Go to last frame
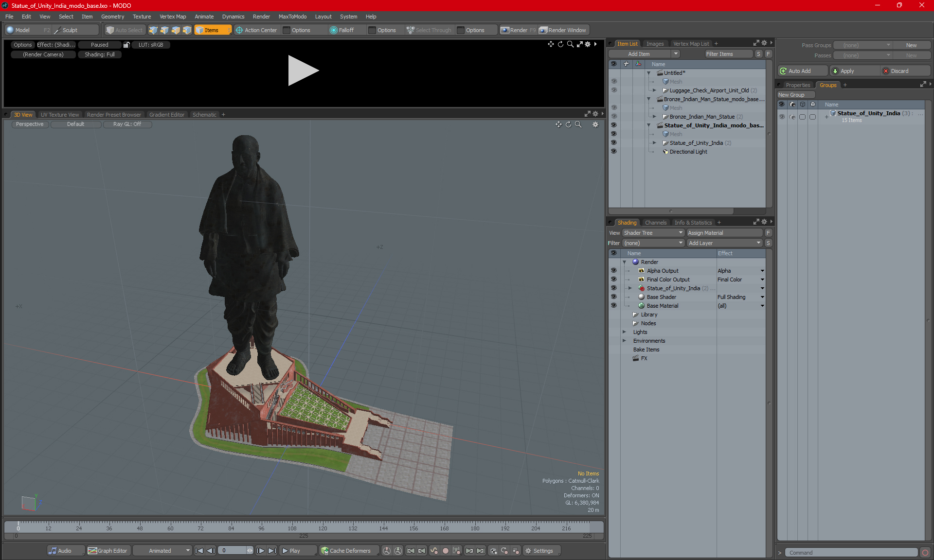 [x=272, y=551]
